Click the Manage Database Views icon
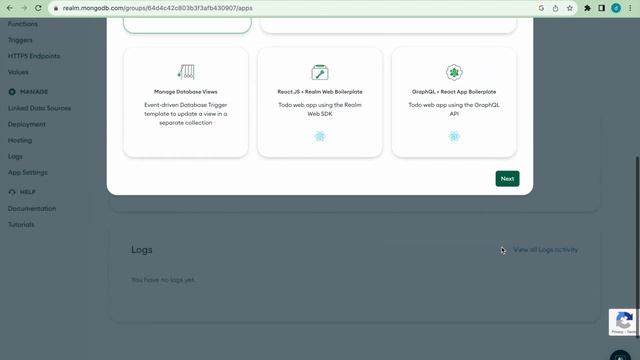 pos(186,72)
